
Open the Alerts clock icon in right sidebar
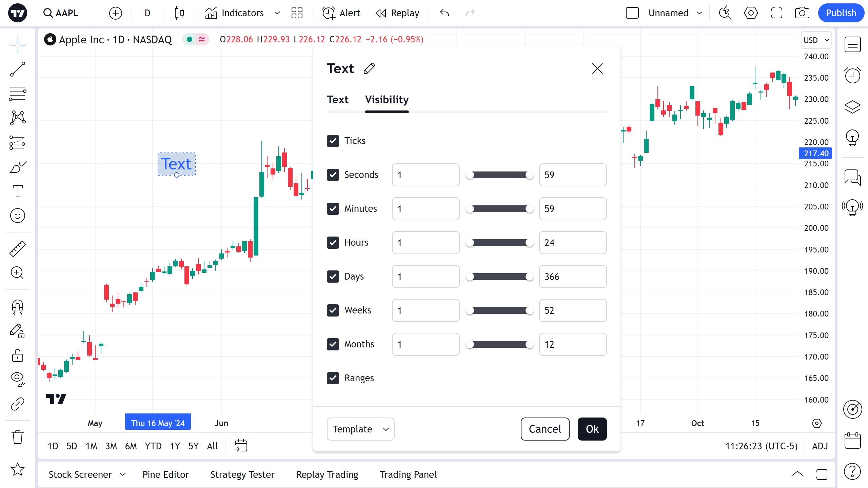[x=852, y=75]
